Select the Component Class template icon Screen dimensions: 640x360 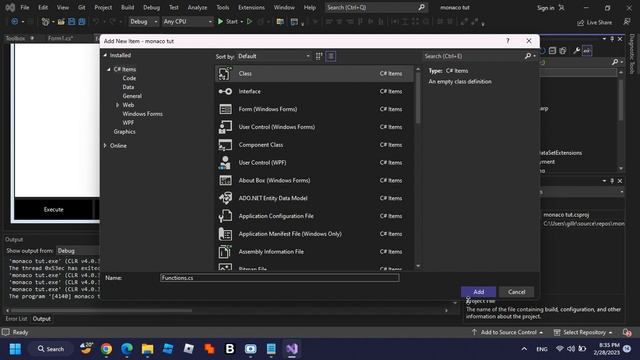coord(225,145)
